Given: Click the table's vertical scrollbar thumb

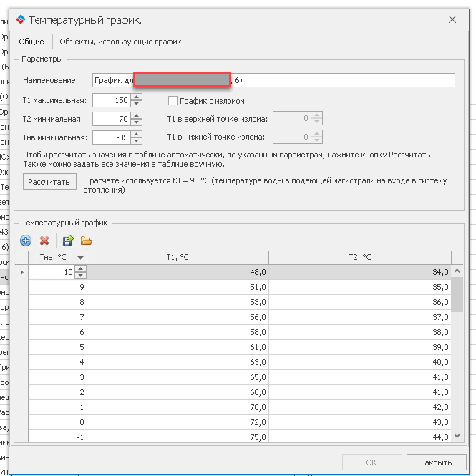Looking at the screenshot, I should point(457,293).
